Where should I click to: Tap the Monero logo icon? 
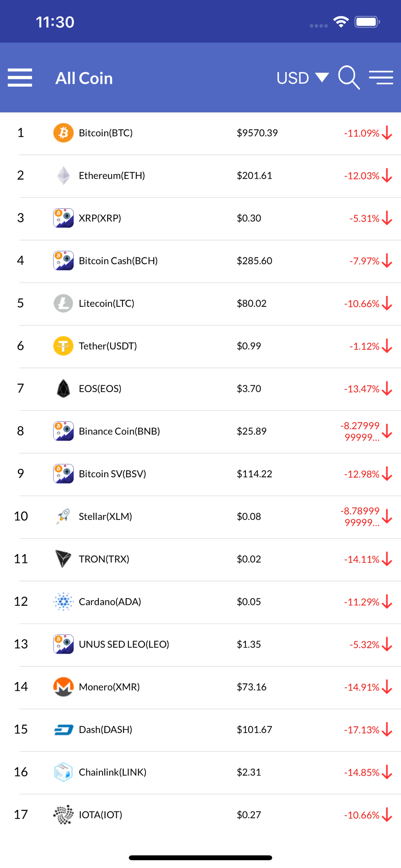[x=63, y=687]
